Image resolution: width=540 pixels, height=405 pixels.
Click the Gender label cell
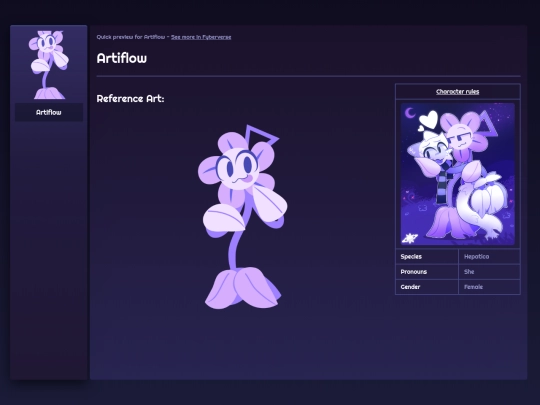(x=427, y=287)
